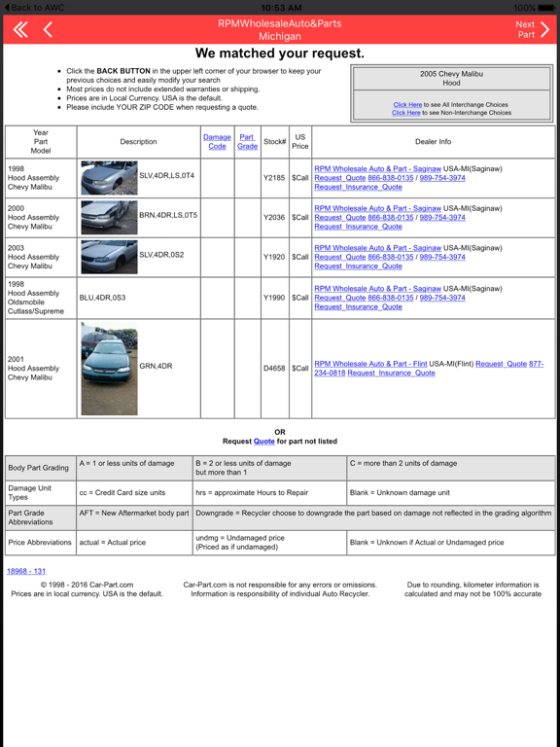Call 989-754-3974 in the Y1990 row
The image size is (560, 747).
click(x=442, y=298)
